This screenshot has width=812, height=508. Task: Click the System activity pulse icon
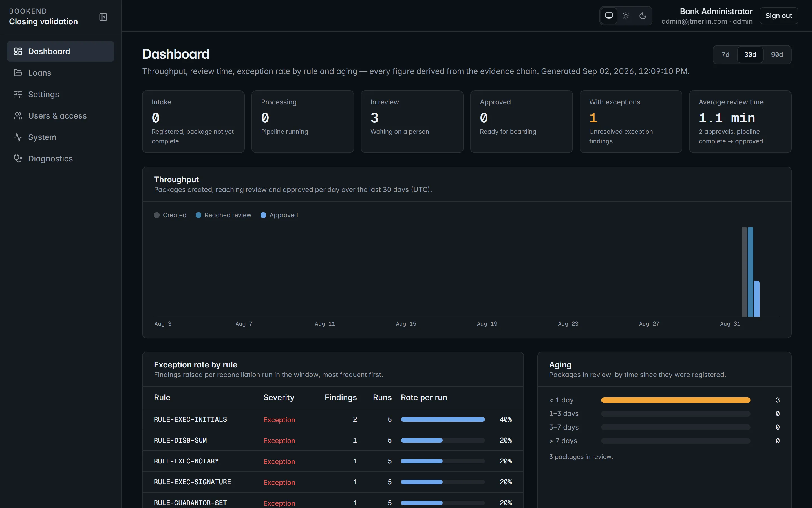tap(18, 137)
